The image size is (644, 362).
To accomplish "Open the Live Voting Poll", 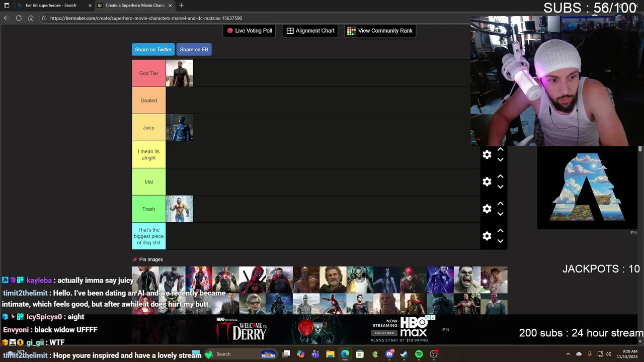I will 250,31.
